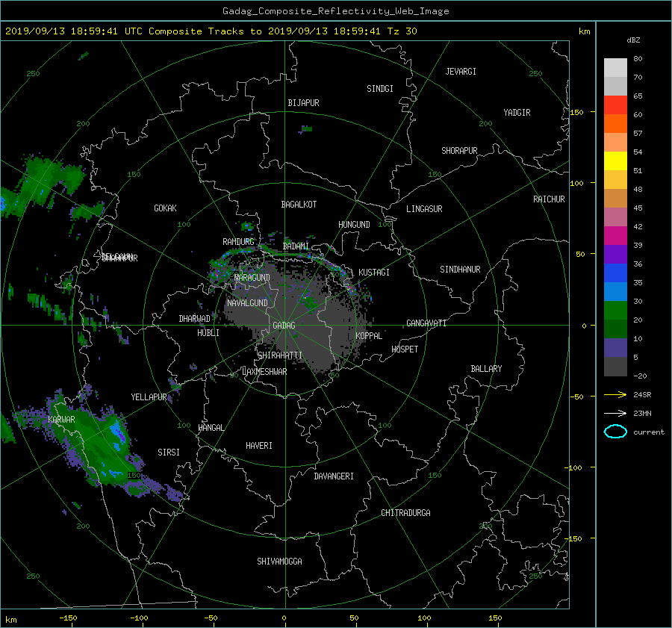This screenshot has width=672, height=628.
Task: Select the DHARWAD label
Action: coord(194,319)
